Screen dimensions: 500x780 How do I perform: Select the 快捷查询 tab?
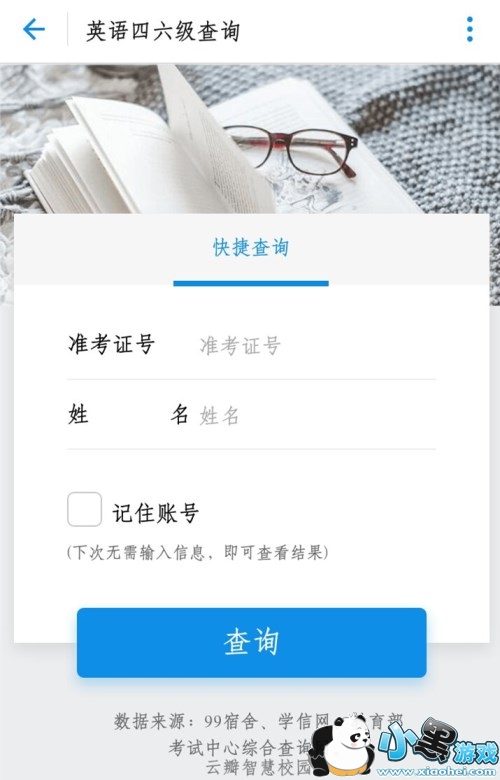click(251, 247)
